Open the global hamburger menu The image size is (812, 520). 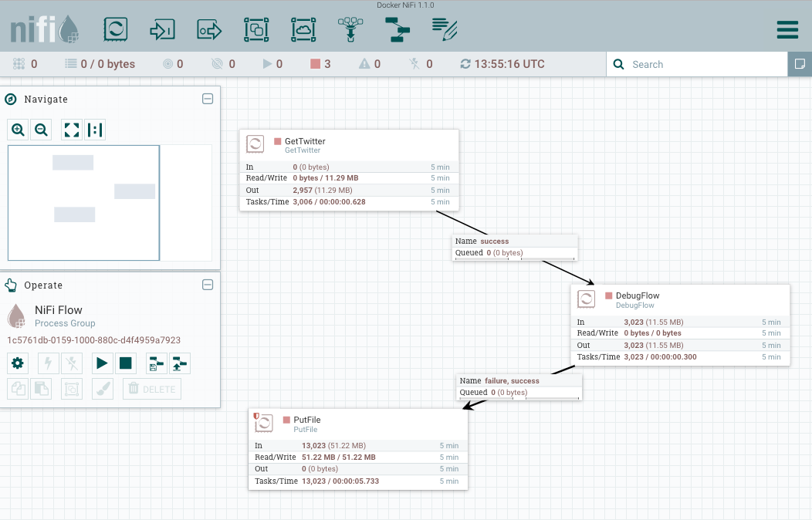787,29
